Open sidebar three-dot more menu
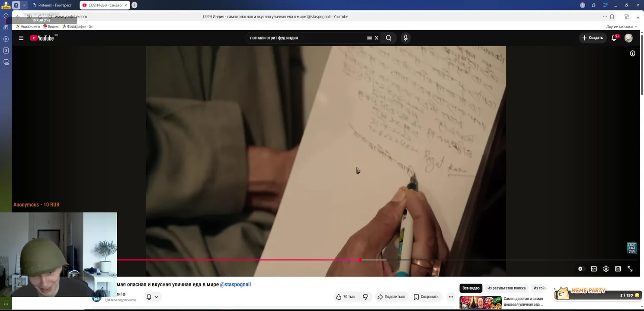This screenshot has height=311, width=644. [6, 304]
